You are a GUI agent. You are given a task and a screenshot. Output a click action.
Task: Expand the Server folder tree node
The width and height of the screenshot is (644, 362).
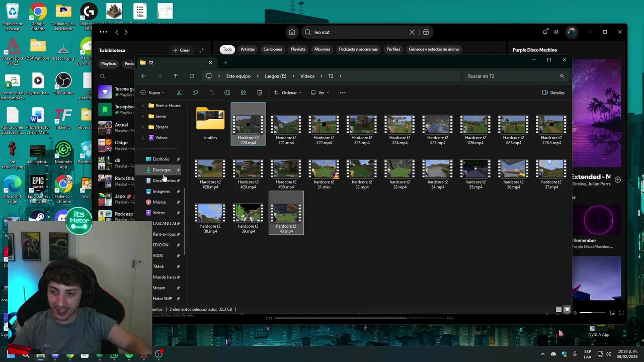143,116
